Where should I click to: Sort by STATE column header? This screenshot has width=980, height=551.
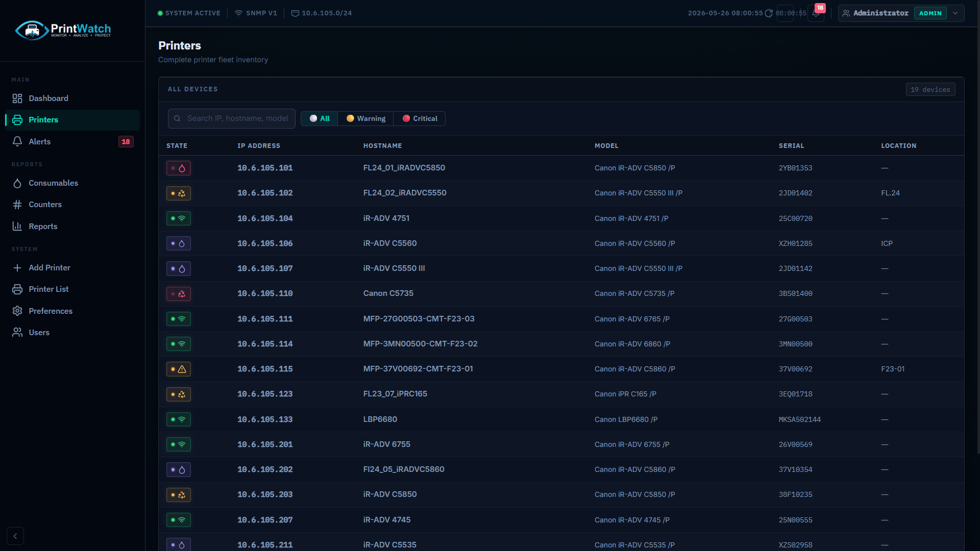[177, 146]
